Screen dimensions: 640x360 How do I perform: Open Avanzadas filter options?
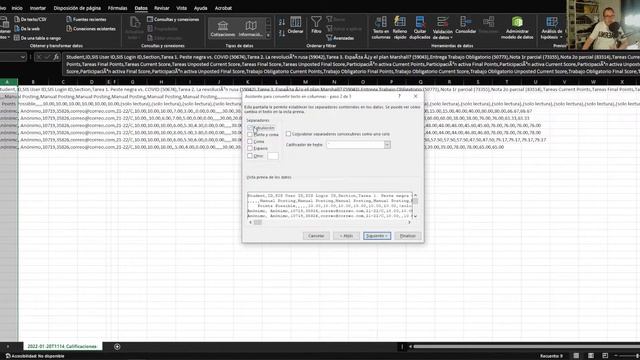click(340, 38)
